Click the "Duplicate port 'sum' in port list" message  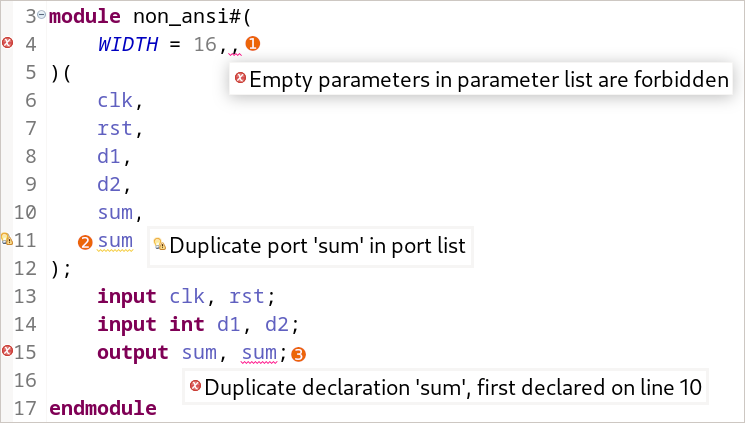[x=317, y=246]
